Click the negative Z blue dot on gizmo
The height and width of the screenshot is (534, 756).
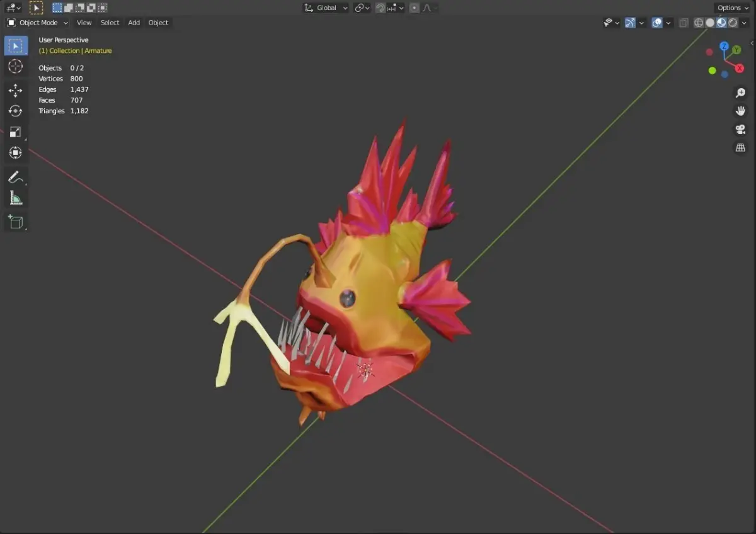(724, 74)
